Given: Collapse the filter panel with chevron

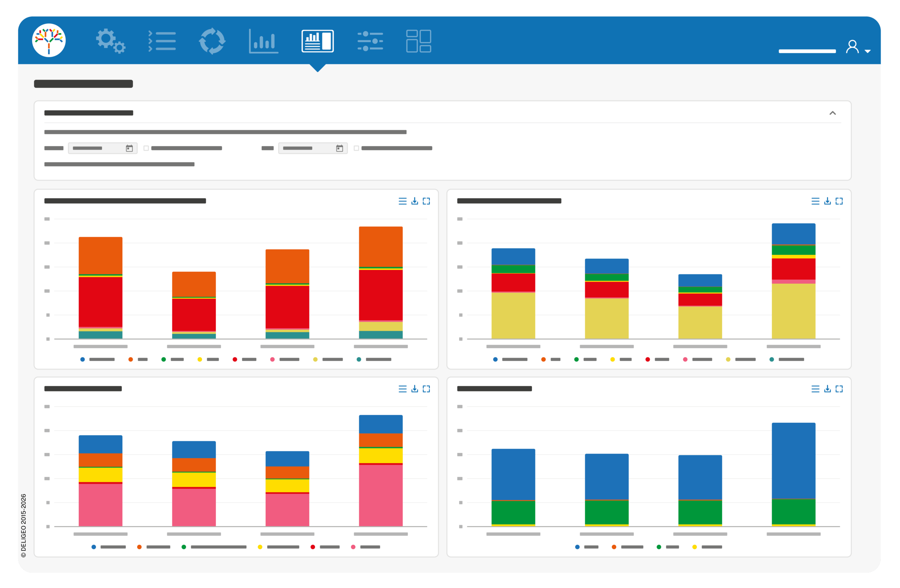Looking at the screenshot, I should tap(833, 113).
